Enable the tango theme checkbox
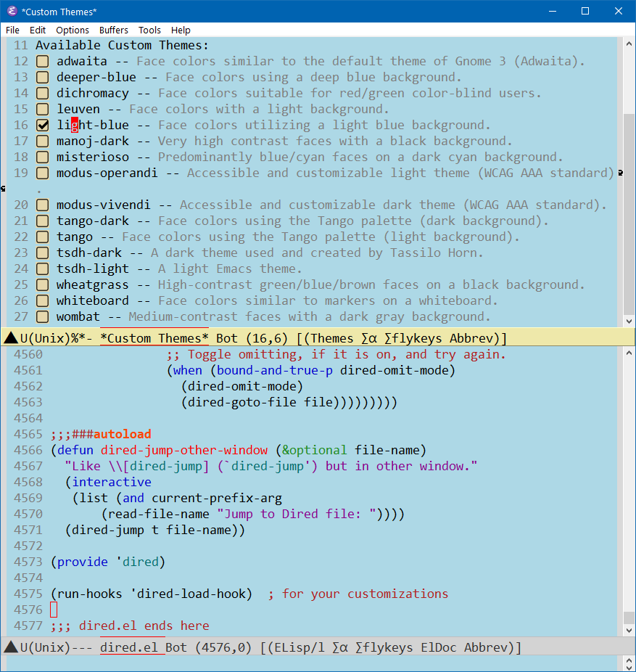The width and height of the screenshot is (636, 672). tap(42, 237)
